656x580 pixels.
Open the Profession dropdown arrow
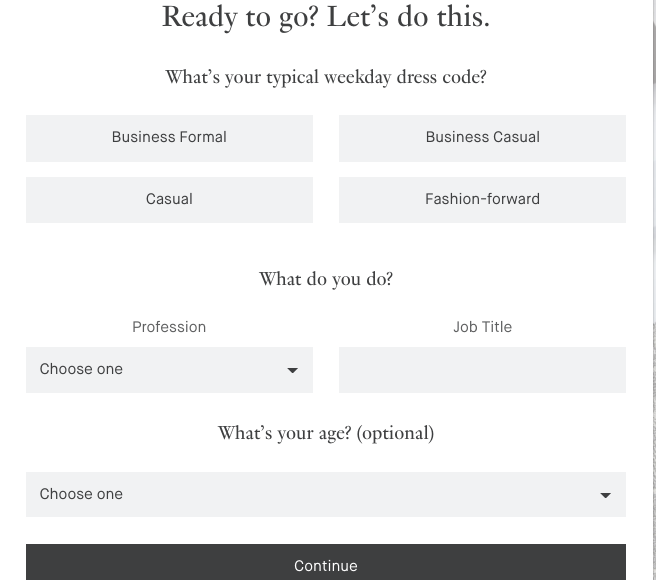(293, 371)
